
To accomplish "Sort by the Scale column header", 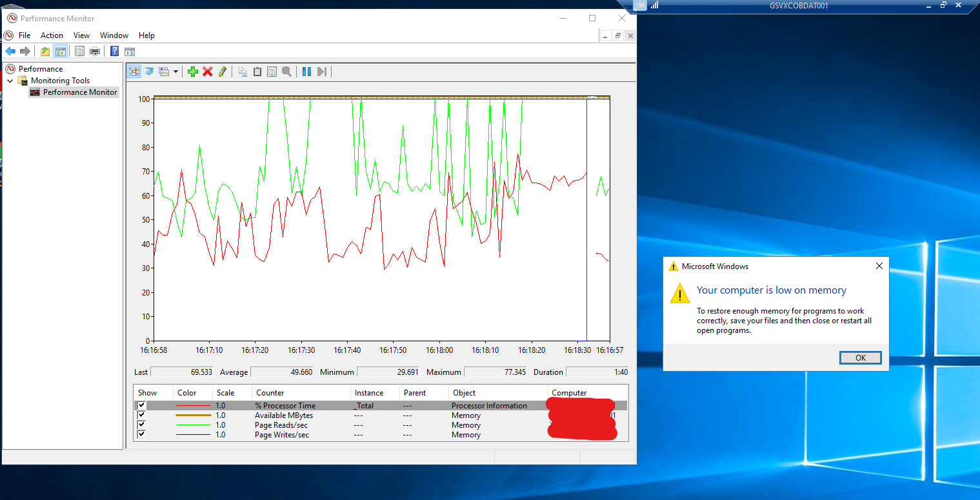I will tap(232, 393).
